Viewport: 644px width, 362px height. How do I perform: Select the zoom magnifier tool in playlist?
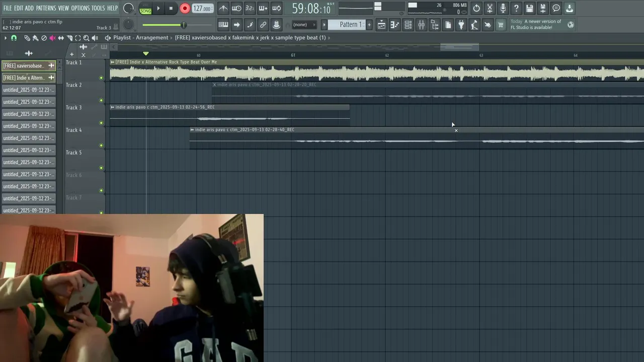click(x=86, y=38)
